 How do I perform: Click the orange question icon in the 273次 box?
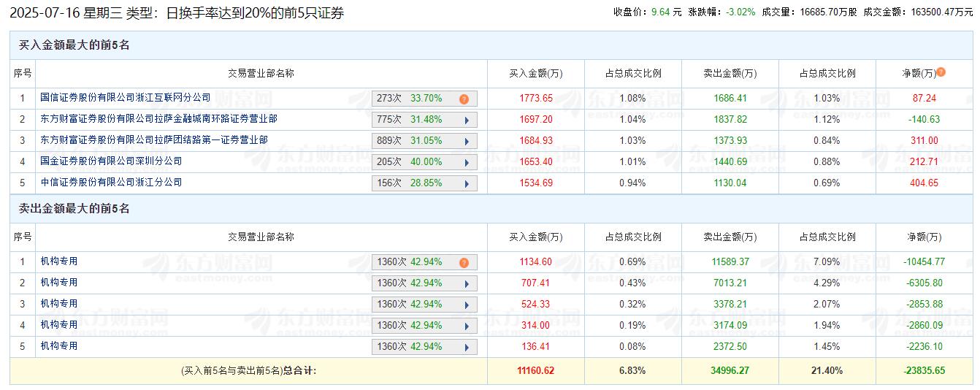tap(464, 99)
